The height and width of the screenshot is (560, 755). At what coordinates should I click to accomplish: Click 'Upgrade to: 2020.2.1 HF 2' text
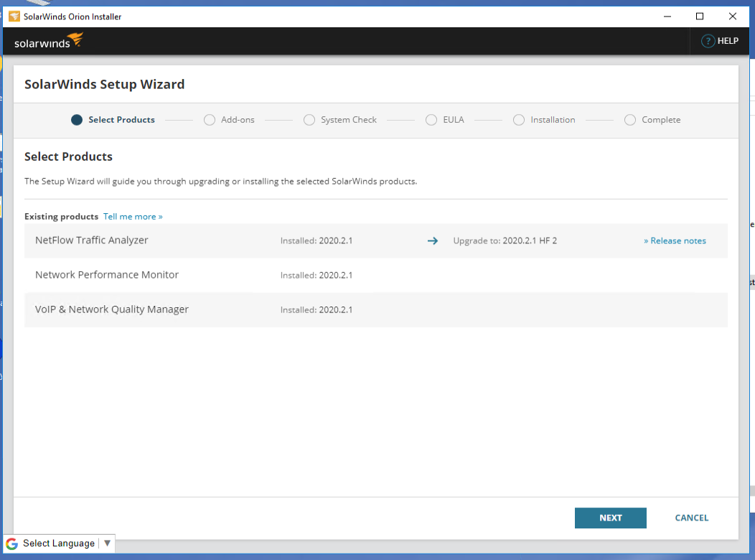(505, 241)
